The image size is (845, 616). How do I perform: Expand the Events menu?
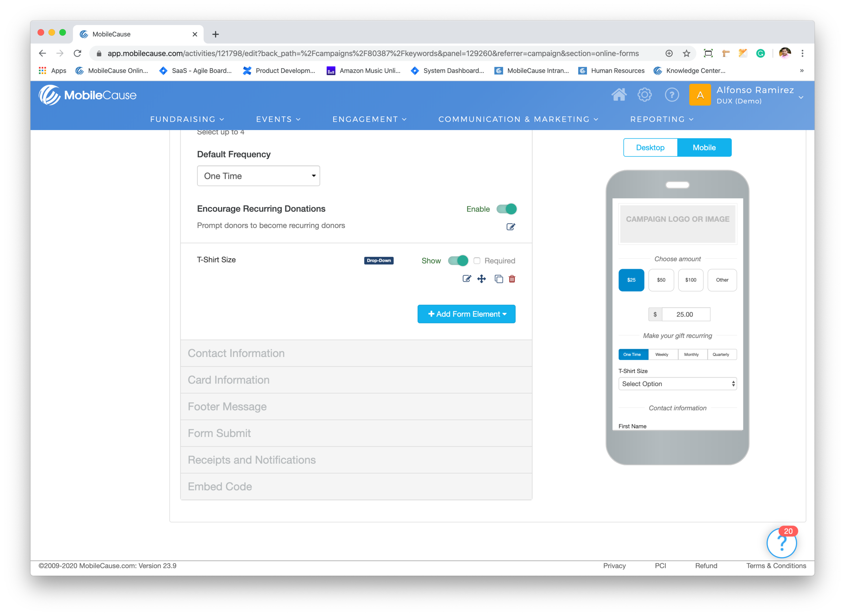coord(278,119)
